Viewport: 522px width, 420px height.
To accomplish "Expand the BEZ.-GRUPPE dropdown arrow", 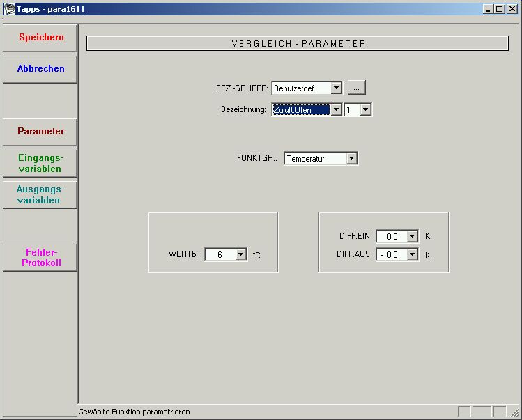I will coord(336,88).
